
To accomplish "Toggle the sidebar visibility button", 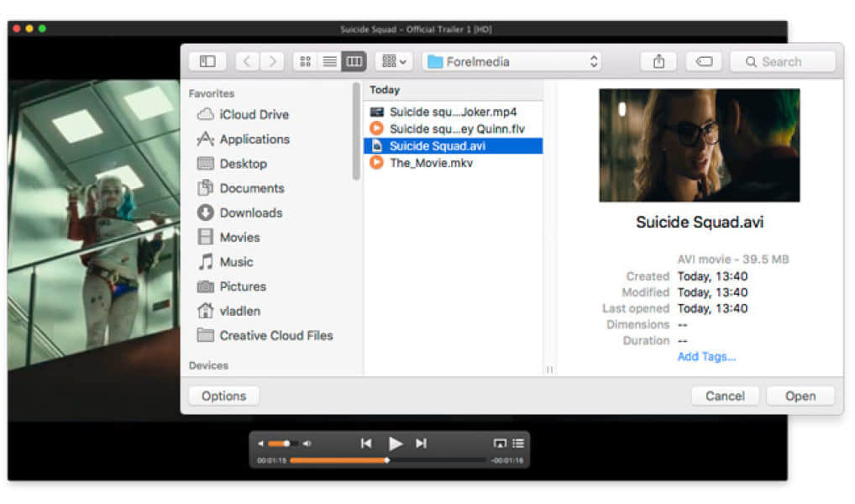I will [207, 61].
